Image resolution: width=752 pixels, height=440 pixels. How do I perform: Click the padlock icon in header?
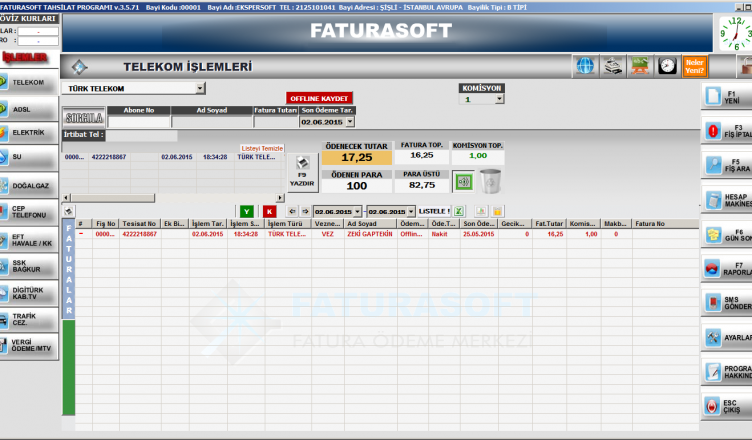(745, 66)
